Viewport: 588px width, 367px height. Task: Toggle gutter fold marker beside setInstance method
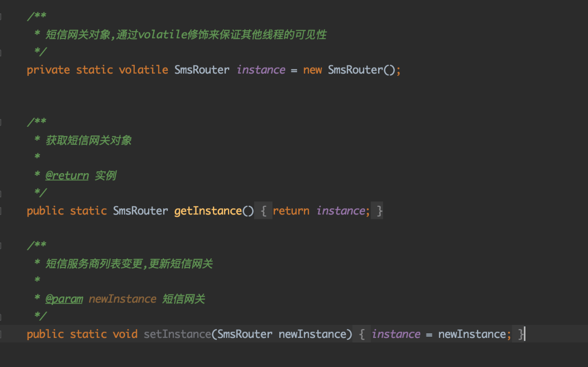click(0, 334)
